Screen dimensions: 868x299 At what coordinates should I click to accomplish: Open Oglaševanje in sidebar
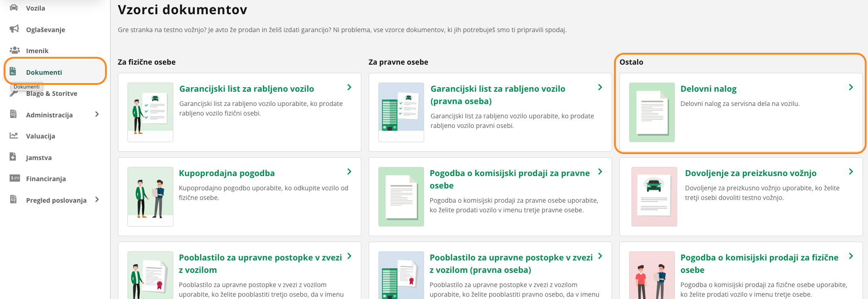[x=45, y=30]
